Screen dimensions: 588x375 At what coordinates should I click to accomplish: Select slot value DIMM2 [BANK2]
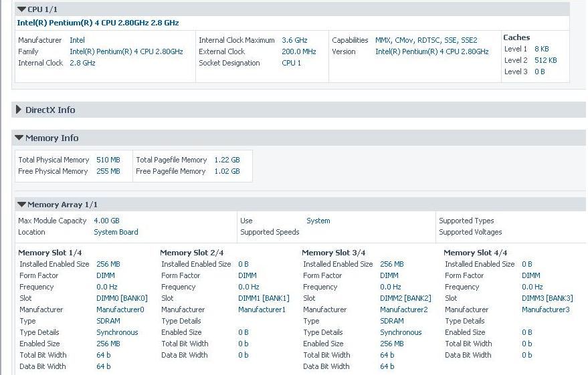[x=405, y=298]
